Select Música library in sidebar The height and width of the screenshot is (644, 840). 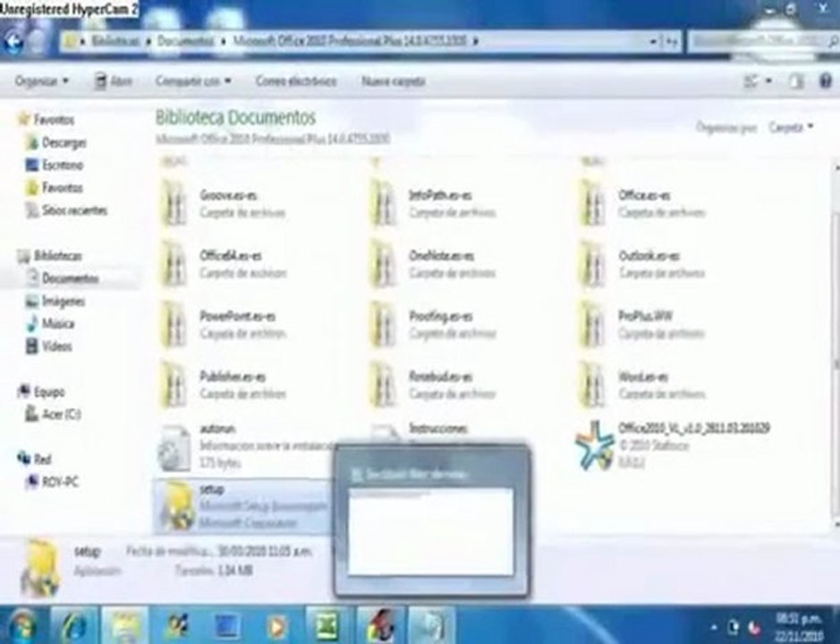(50, 324)
